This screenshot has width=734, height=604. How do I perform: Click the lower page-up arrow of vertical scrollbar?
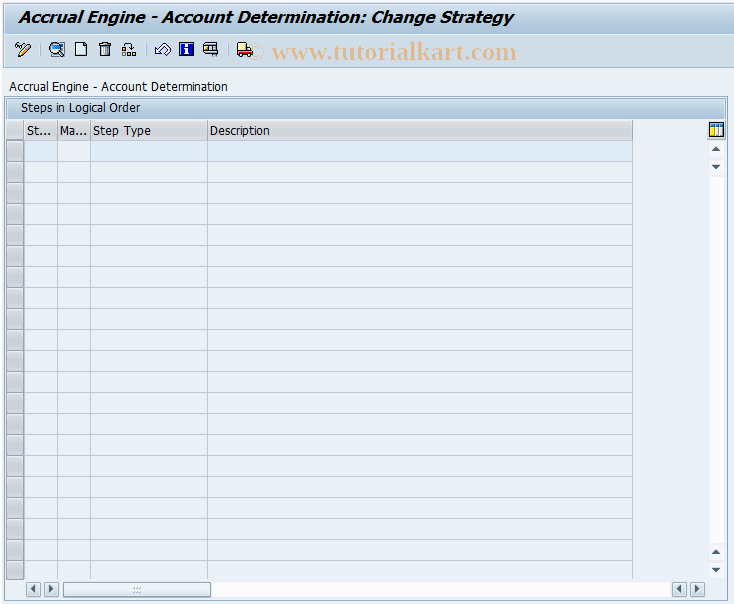pos(716,552)
